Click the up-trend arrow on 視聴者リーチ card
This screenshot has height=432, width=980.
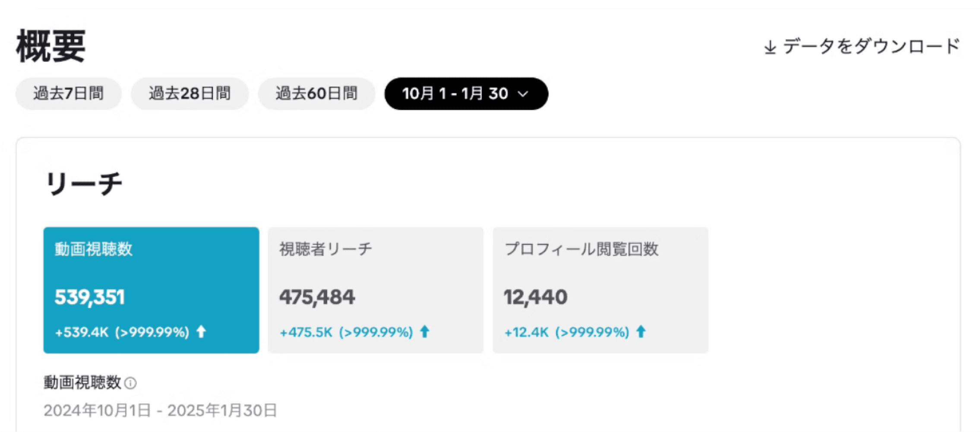[x=424, y=332]
